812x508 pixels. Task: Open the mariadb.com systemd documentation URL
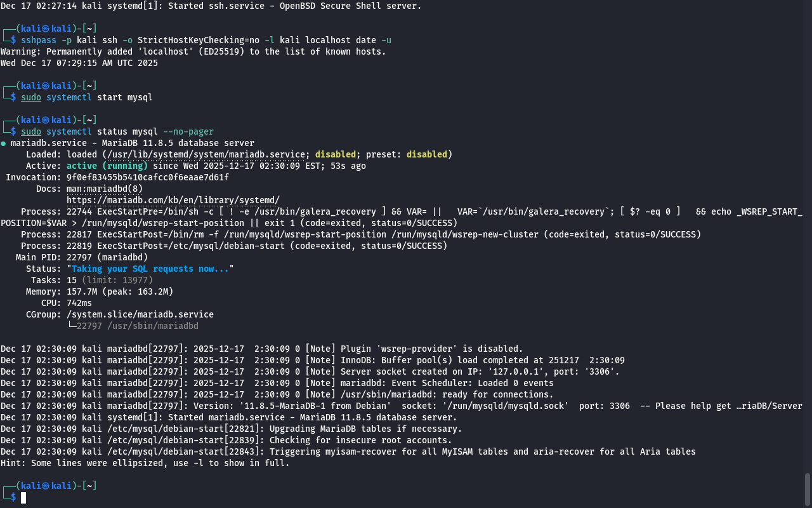pos(173,200)
